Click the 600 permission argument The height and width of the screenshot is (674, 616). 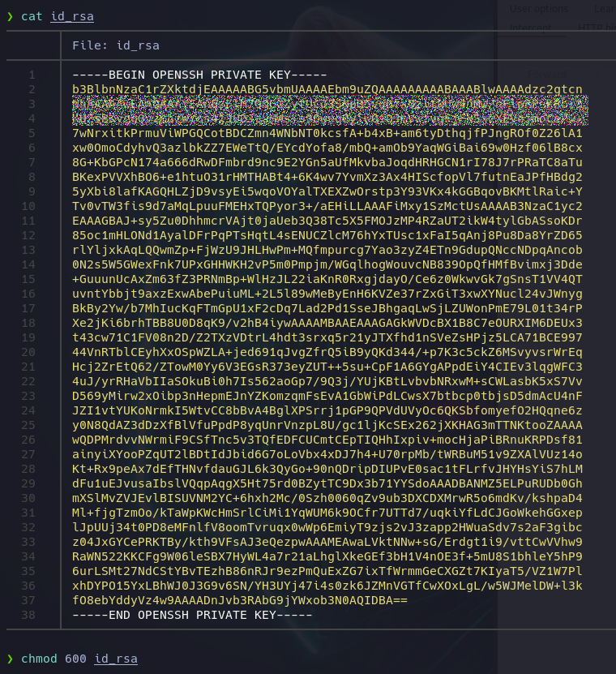75,659
